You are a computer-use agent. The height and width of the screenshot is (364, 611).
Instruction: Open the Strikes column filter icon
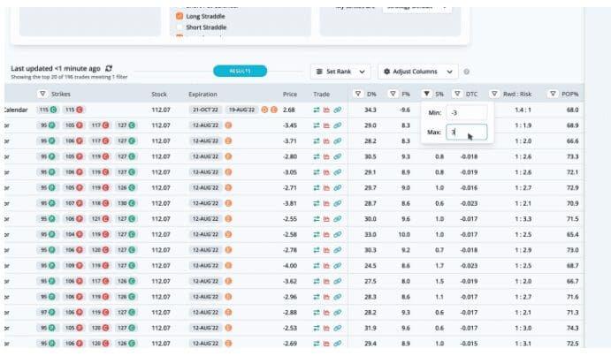[42, 94]
